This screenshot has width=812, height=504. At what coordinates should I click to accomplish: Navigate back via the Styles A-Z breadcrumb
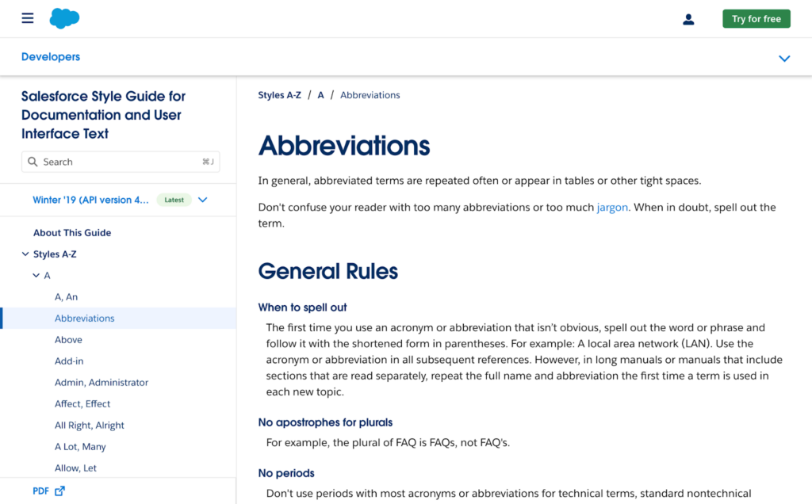coord(279,94)
